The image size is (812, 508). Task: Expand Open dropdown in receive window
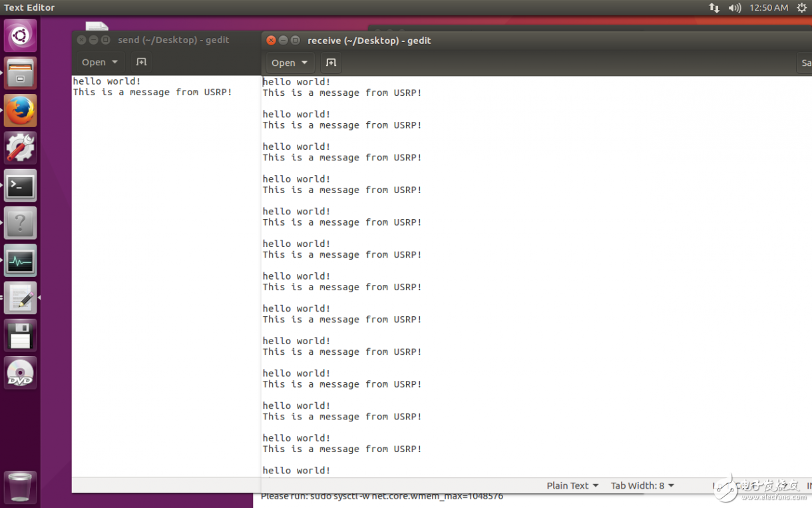(290, 63)
